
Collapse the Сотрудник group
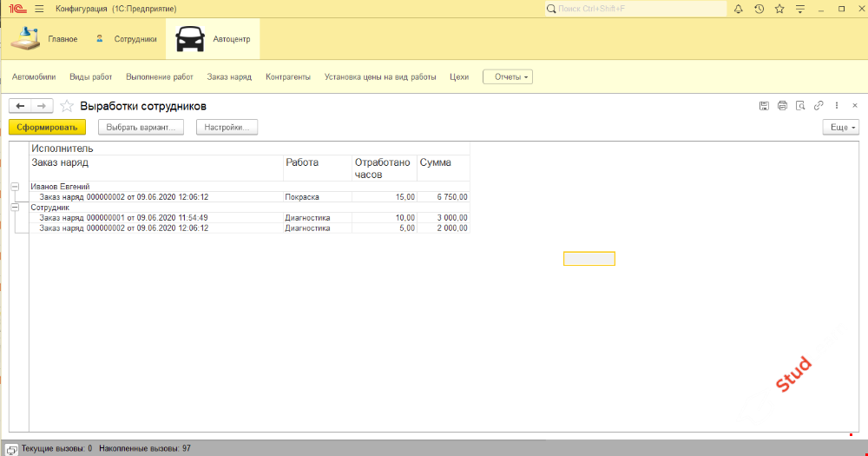coord(15,208)
